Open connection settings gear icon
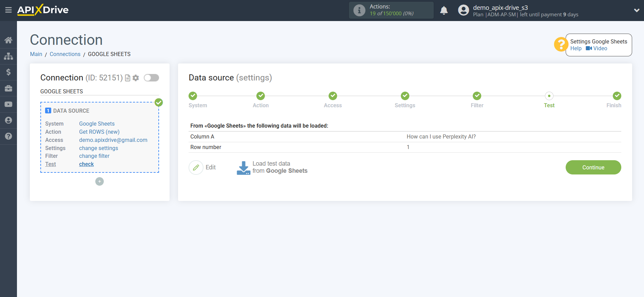The width and height of the screenshot is (644, 297). click(136, 78)
